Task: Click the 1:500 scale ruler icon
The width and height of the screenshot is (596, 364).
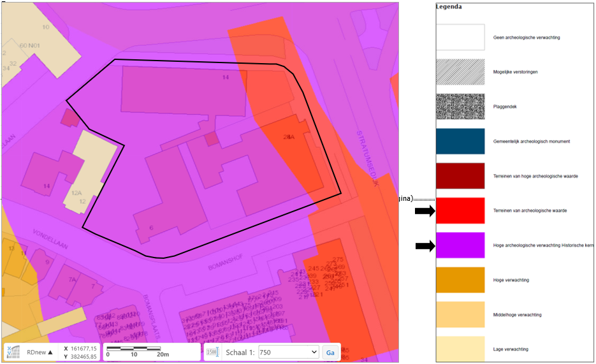Action: [x=213, y=353]
